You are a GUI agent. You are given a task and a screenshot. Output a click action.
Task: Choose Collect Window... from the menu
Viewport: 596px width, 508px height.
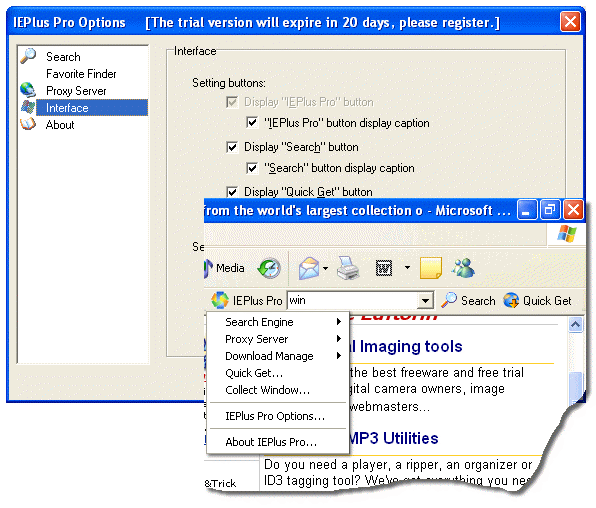click(278, 390)
